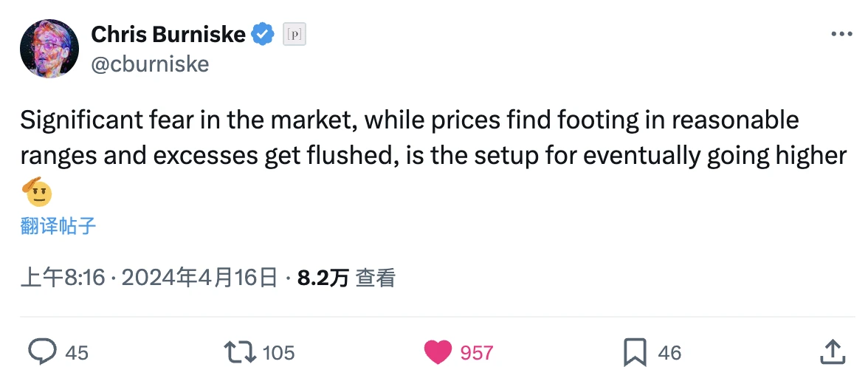
Task: Open the 上午8:16 timestamp link
Action: pos(63,278)
